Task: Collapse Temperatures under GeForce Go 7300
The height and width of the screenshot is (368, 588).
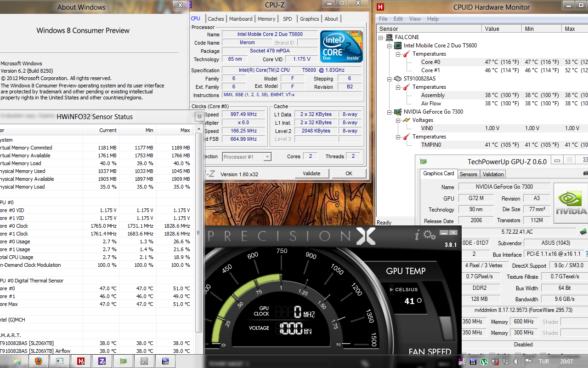Action: pos(398,137)
